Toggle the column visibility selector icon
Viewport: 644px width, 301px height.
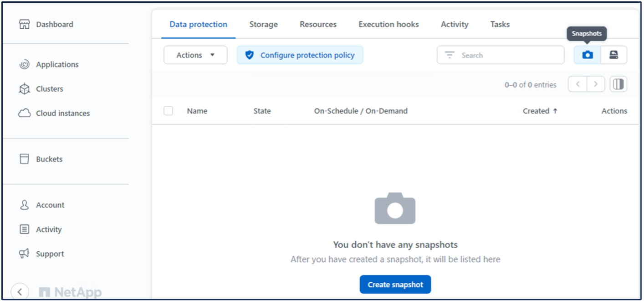point(618,84)
